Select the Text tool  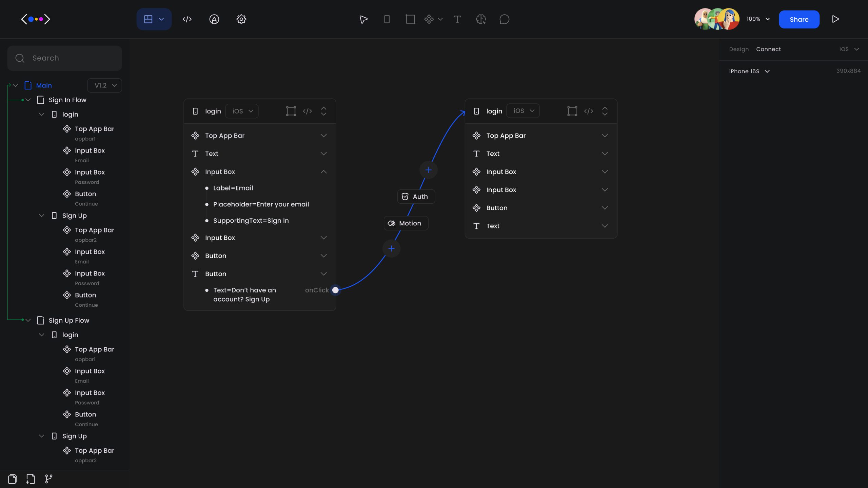click(x=457, y=19)
